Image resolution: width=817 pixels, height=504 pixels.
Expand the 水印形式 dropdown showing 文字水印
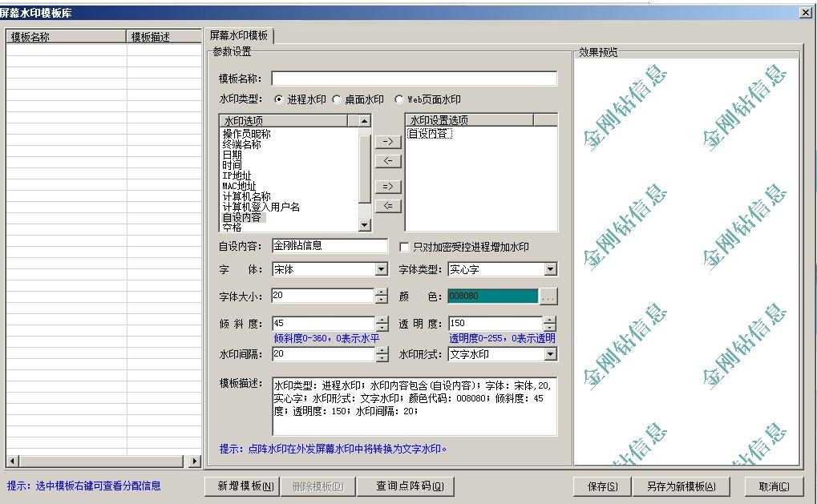pos(550,354)
